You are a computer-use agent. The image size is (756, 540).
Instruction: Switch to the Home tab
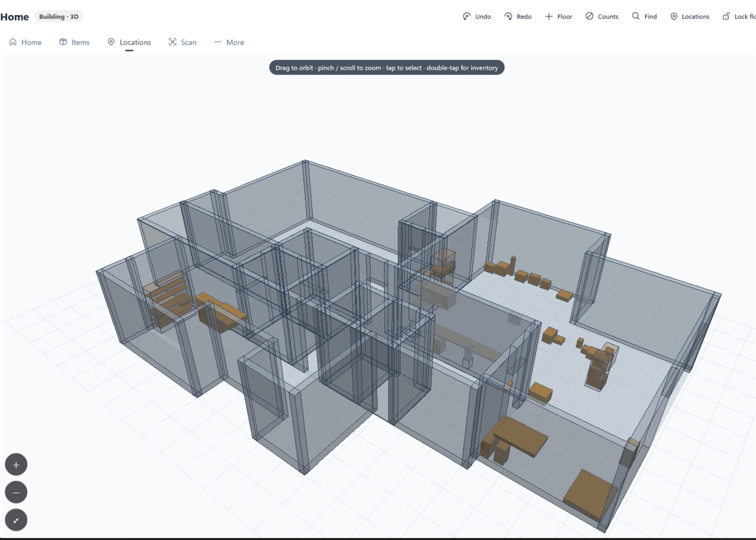tap(25, 42)
